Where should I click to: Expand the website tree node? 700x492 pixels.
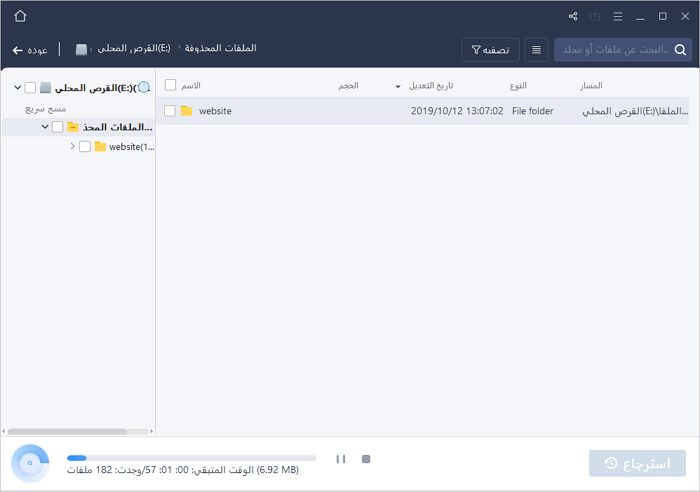click(x=73, y=147)
